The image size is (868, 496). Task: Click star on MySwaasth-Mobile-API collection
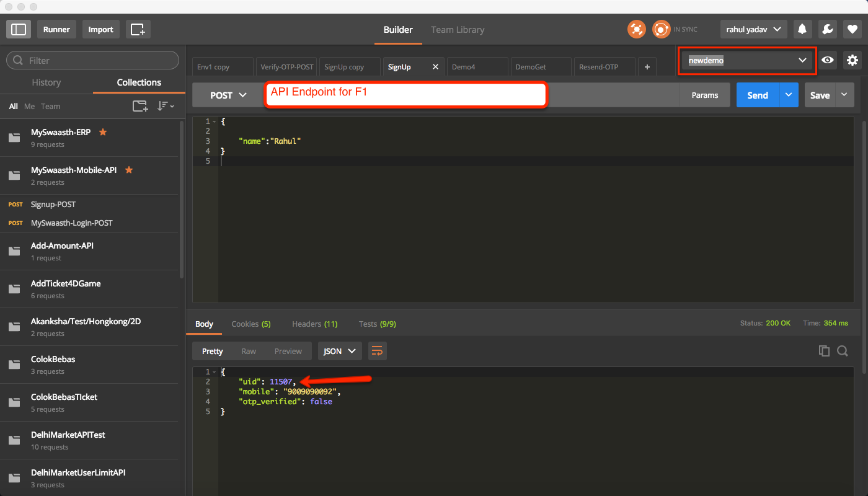coord(129,170)
